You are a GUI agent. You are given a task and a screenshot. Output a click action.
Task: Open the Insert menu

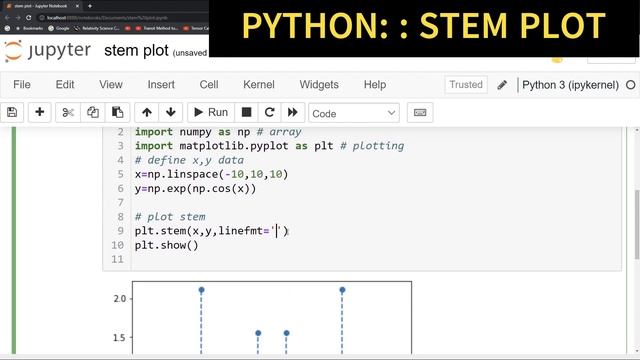tap(161, 84)
